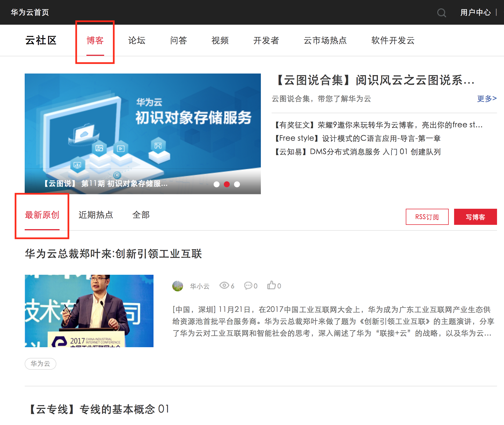Select the third carousel dot
The width and height of the screenshot is (504, 425).
[x=237, y=184]
